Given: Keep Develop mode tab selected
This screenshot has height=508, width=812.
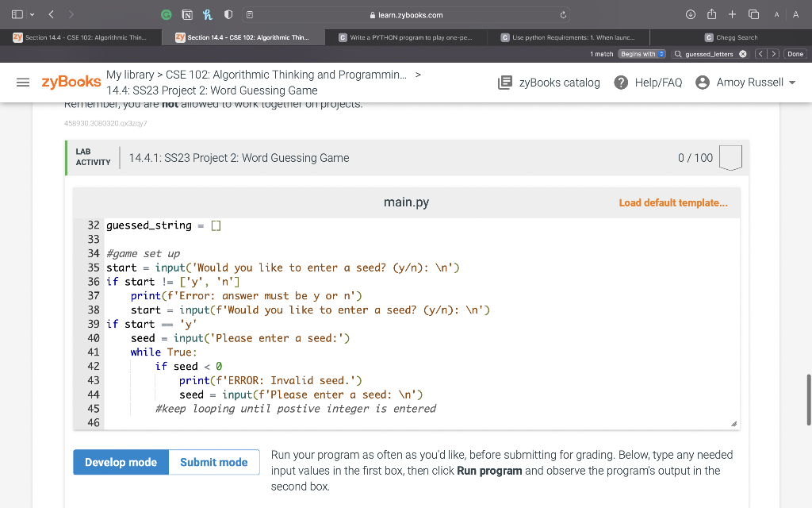Looking at the screenshot, I should tap(121, 461).
